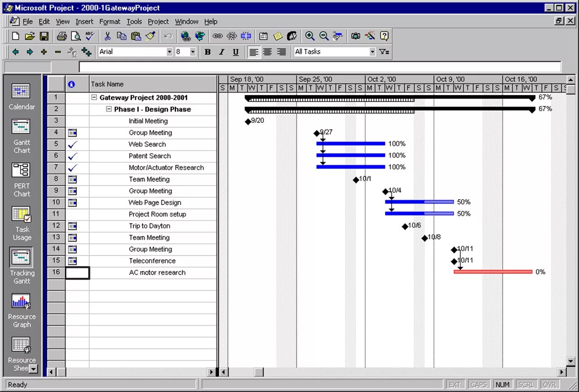579x392 pixels.
Task: Switch to Calendar view
Action: pos(22,97)
